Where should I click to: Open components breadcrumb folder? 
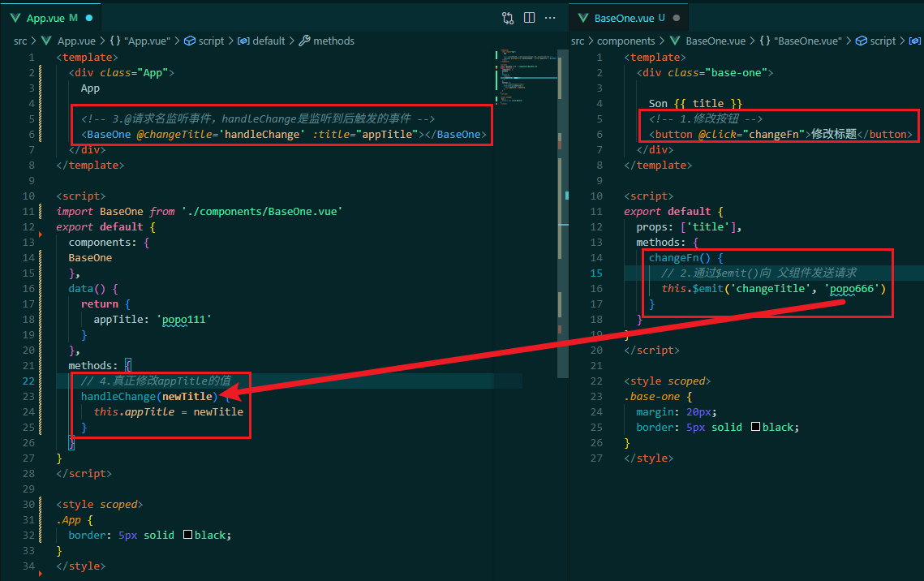[625, 41]
